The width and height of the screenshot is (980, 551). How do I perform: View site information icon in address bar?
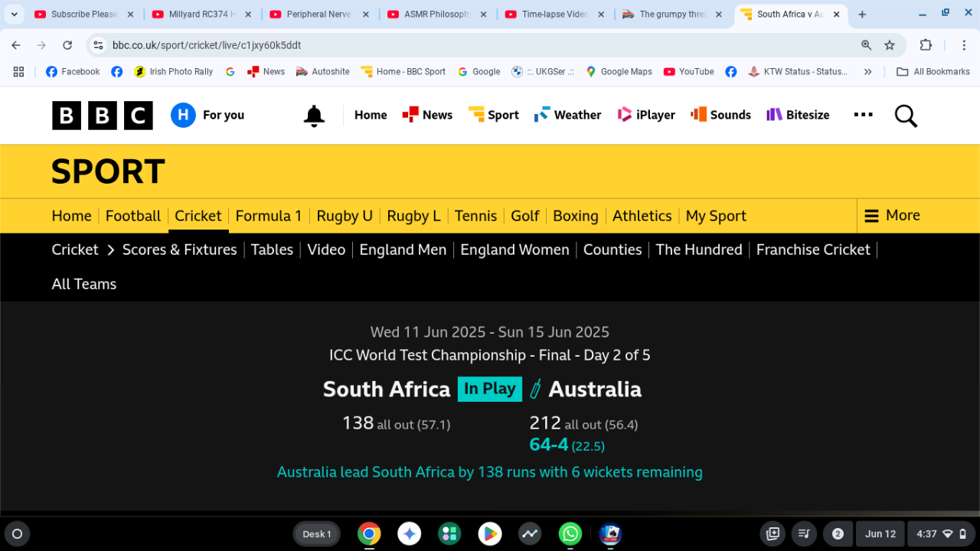click(x=98, y=45)
